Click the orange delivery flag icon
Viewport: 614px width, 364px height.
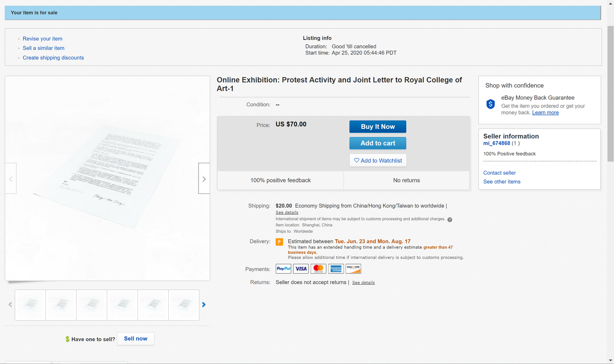tap(280, 242)
